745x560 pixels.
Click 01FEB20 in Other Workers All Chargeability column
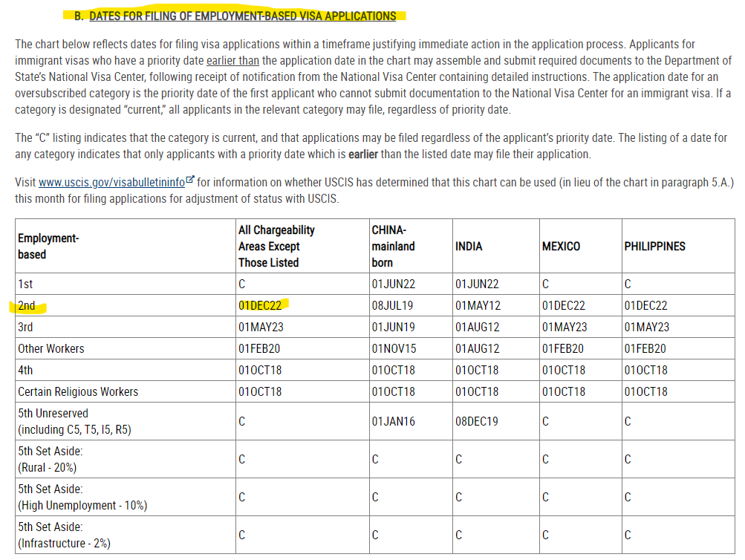[x=259, y=348]
